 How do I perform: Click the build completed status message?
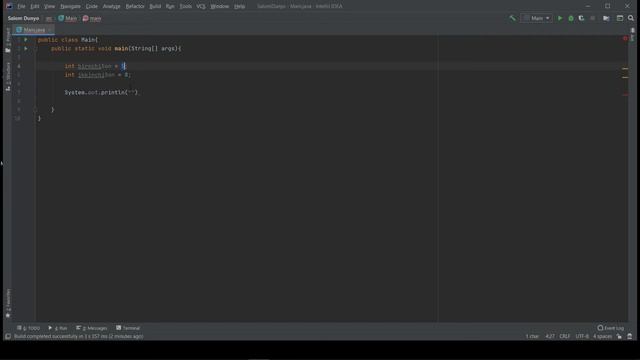pyautogui.click(x=79, y=337)
